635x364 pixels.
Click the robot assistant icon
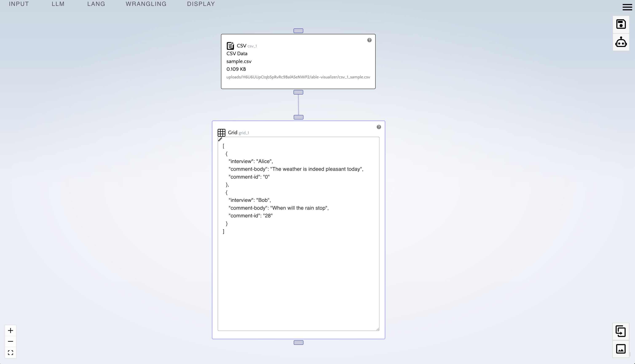click(621, 42)
